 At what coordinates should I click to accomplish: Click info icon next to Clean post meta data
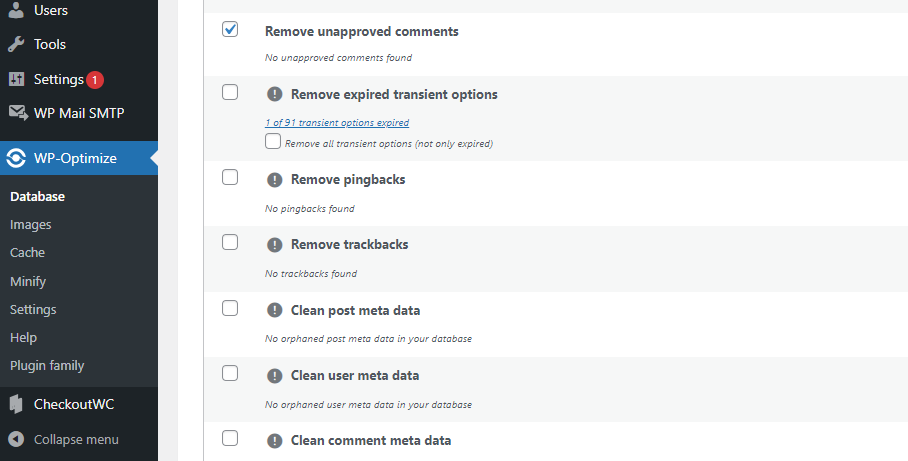click(x=275, y=310)
